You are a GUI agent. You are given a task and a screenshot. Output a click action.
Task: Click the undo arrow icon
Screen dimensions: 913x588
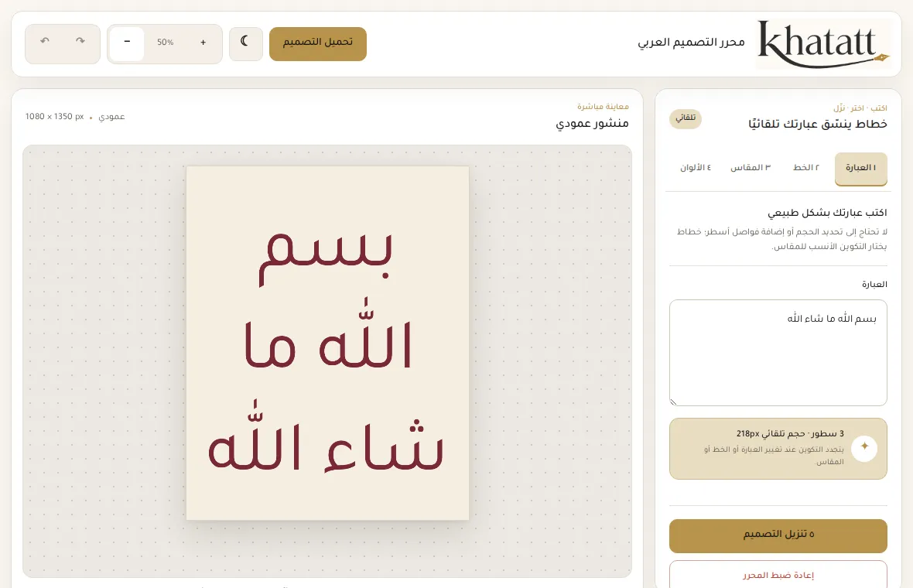(x=45, y=41)
